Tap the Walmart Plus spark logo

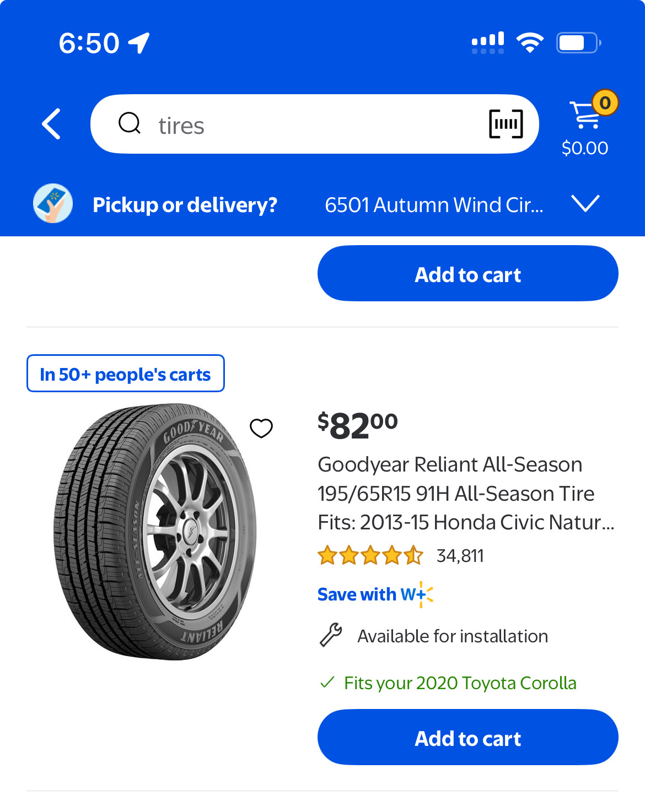425,594
